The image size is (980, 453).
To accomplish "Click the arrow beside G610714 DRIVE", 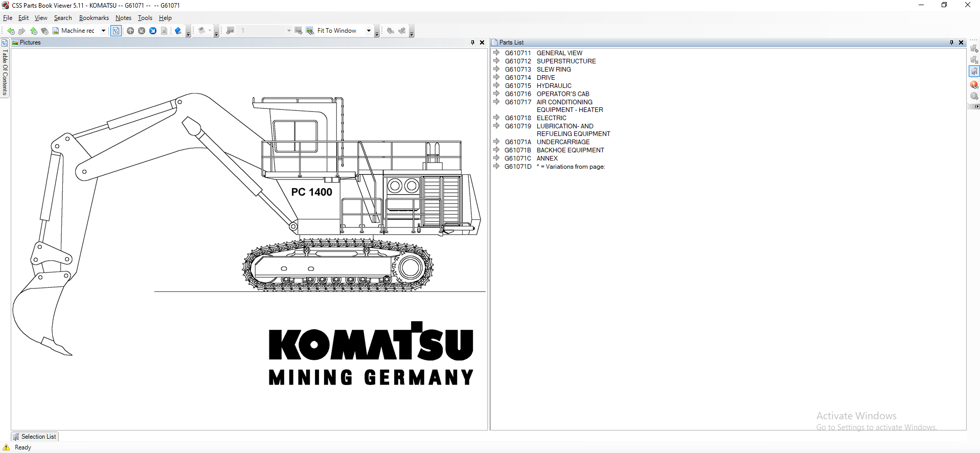I will [x=496, y=77].
